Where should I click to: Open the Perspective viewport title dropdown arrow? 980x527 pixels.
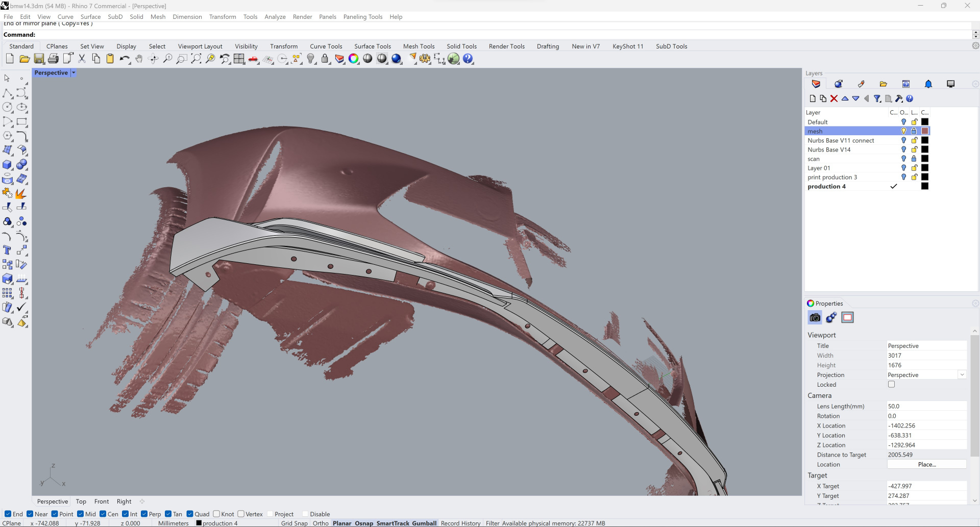[x=73, y=73]
